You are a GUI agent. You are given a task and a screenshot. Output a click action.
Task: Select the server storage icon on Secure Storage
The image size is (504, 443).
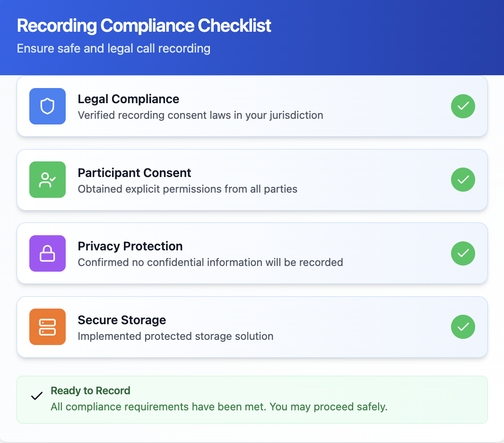click(47, 327)
